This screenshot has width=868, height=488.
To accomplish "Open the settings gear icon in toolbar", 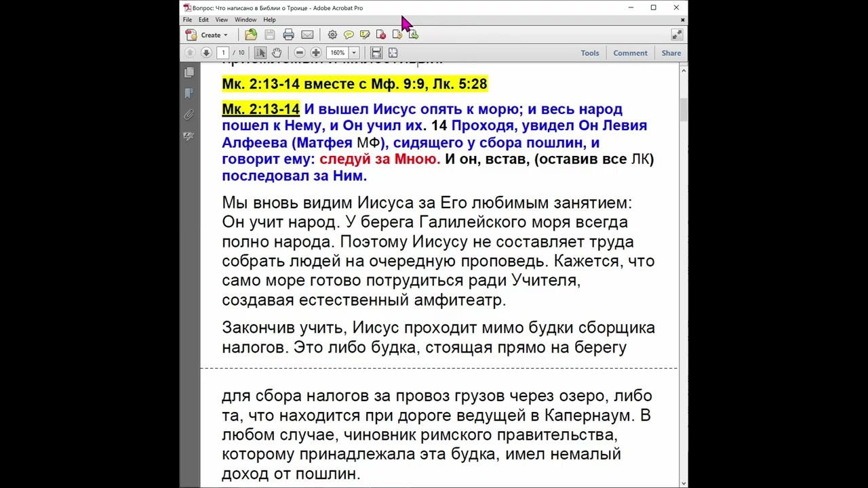I will [332, 35].
